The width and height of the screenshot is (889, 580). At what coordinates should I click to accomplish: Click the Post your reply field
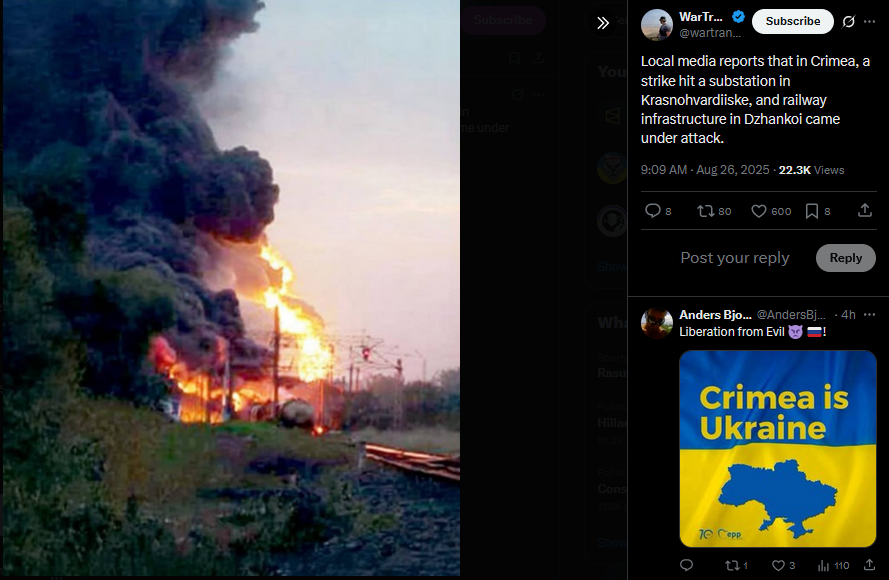coord(735,258)
